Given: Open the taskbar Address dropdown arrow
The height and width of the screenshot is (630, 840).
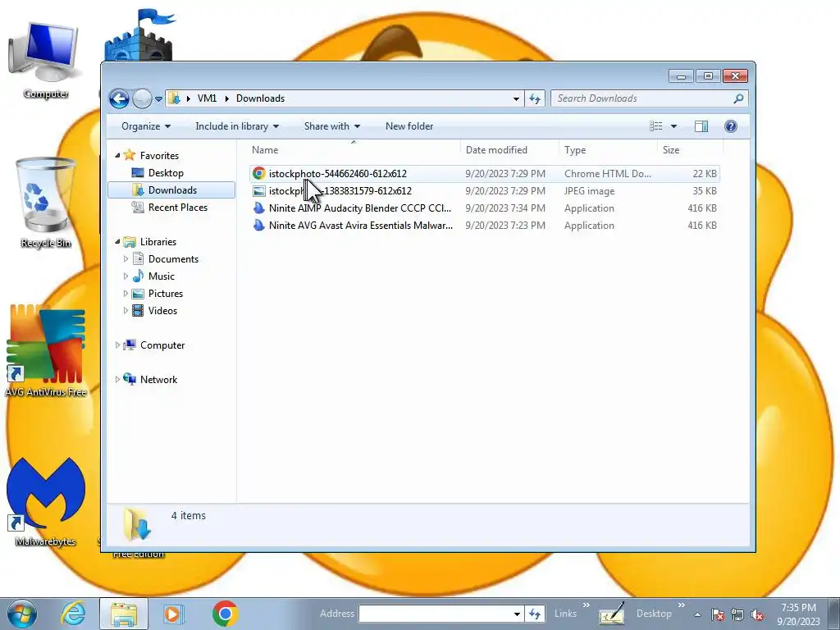Looking at the screenshot, I should click(517, 614).
